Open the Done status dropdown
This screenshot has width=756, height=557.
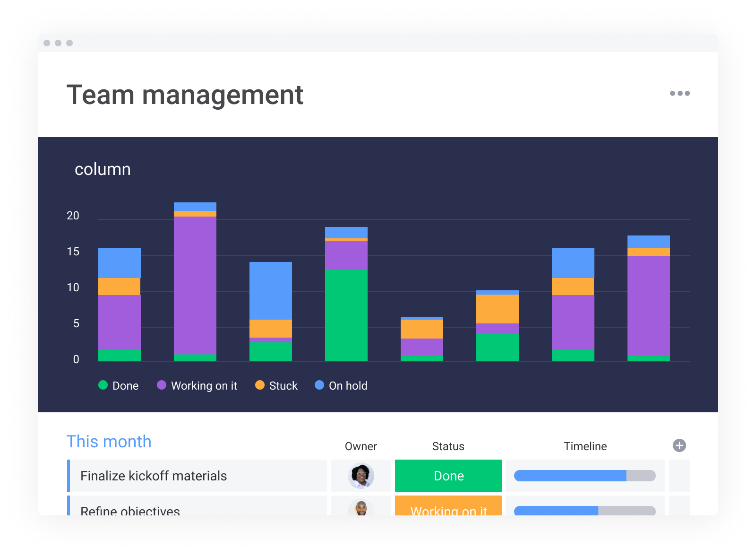coord(448,476)
